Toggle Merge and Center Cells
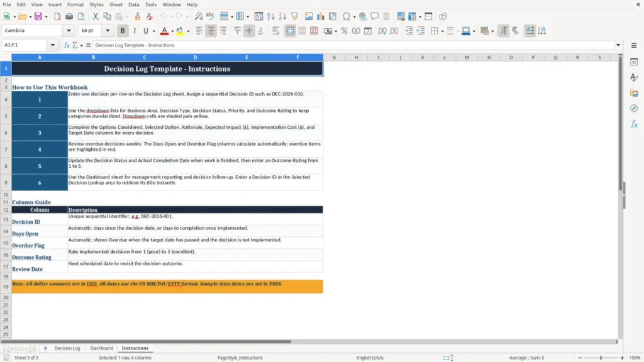This screenshot has width=644, height=362. (291, 31)
